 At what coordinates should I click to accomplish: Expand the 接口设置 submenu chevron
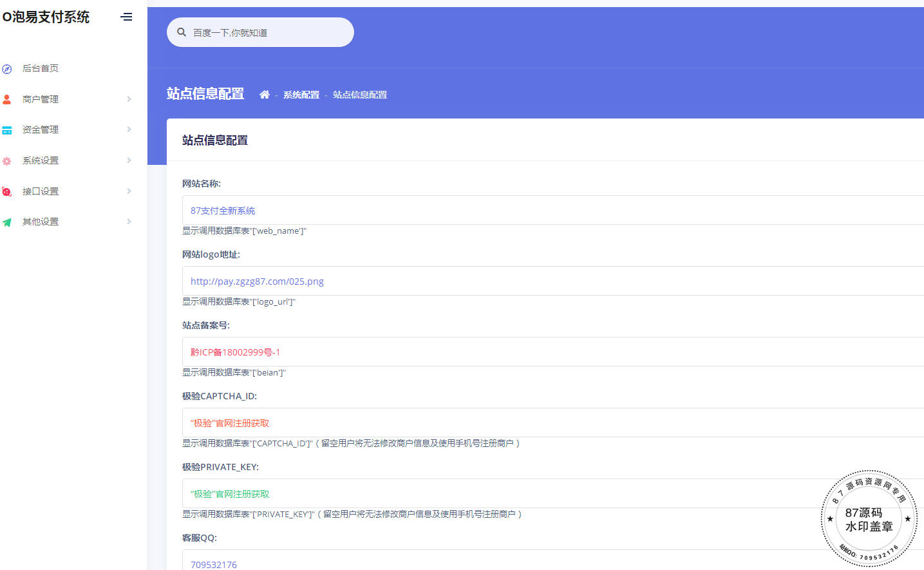[x=129, y=191]
